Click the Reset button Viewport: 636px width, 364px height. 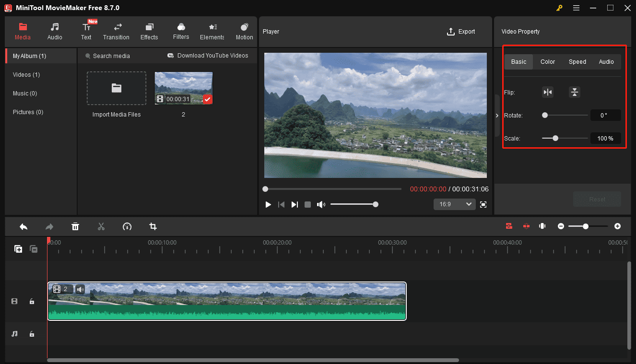point(597,199)
